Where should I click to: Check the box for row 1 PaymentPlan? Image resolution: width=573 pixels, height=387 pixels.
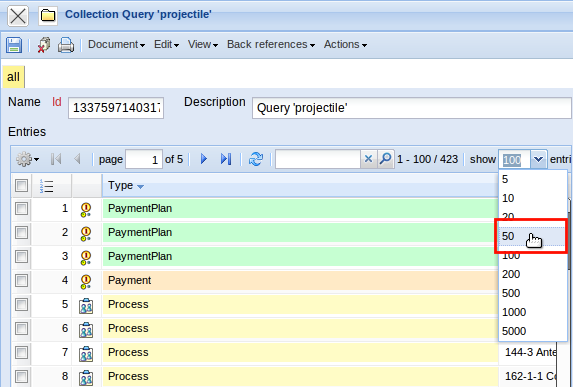click(x=22, y=209)
